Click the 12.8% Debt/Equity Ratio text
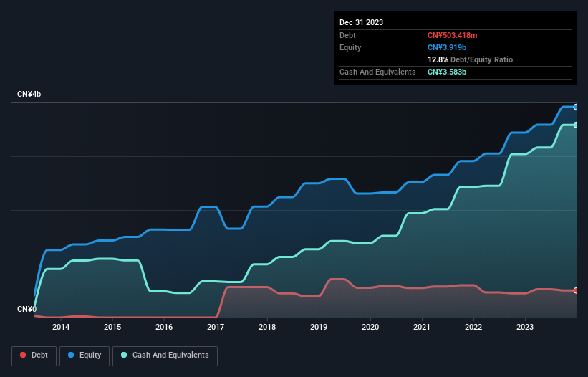This screenshot has height=377, width=588. (470, 59)
